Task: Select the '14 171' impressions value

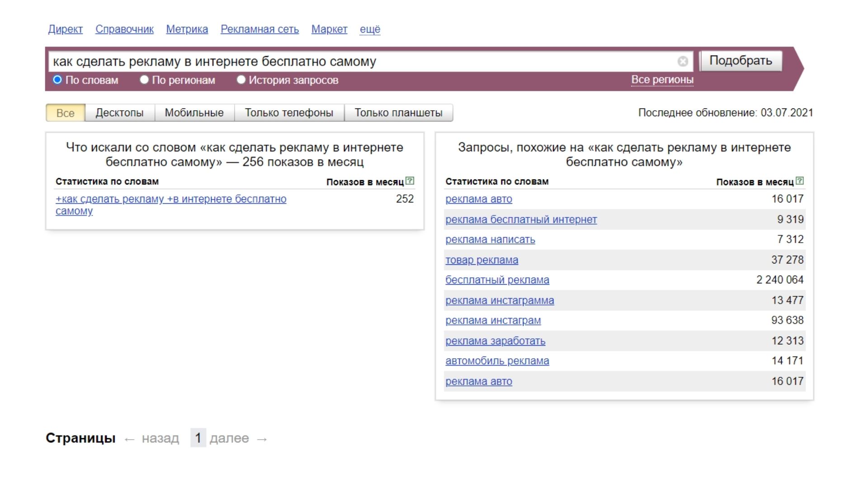Action: pyautogui.click(x=787, y=361)
